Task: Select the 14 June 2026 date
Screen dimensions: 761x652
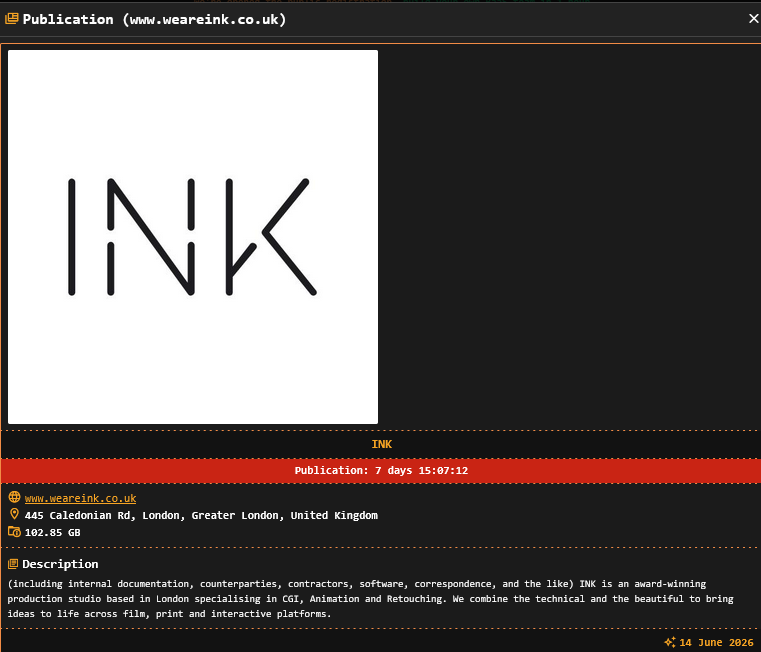Action: pos(716,643)
